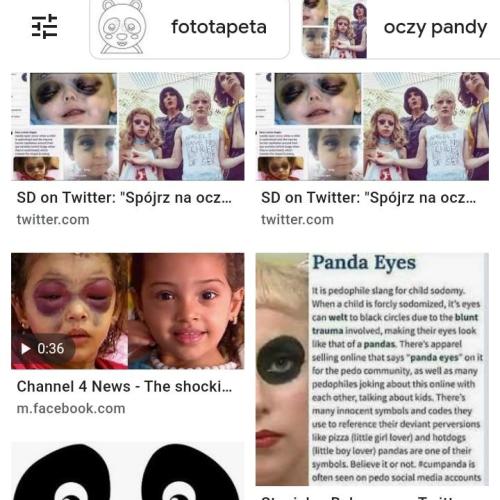
Task: Open cut-off title below Panda Eyes image
Action: (x=368, y=497)
